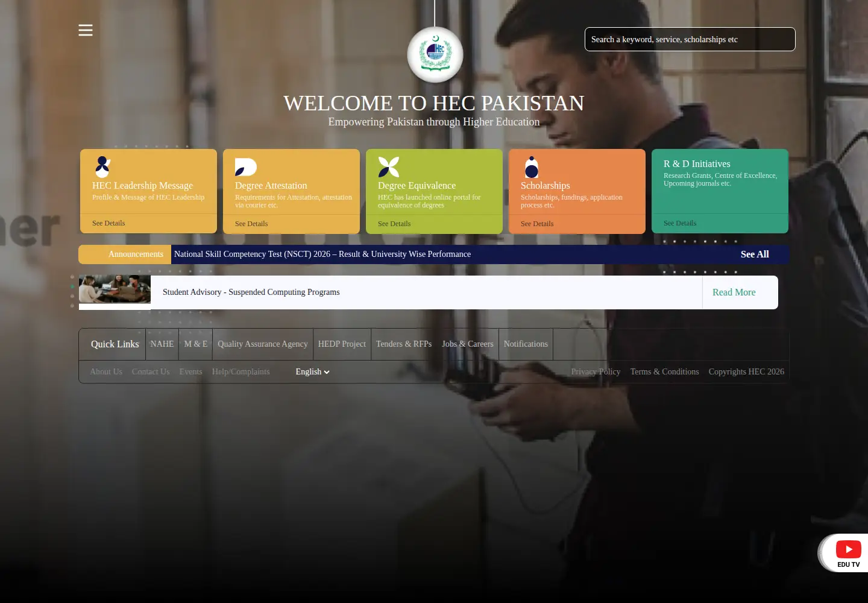This screenshot has width=868, height=603.
Task: Open the Quality Assurance Agency link
Action: [263, 344]
